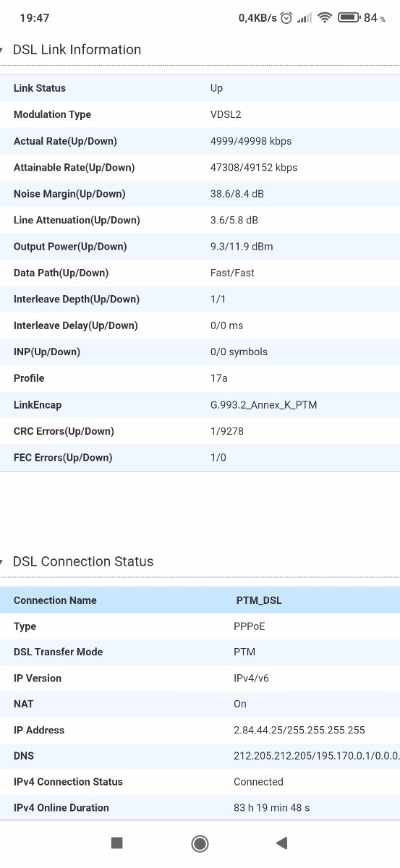Select the Profile 17a row
Image resolution: width=400 pixels, height=868 pixels.
point(200,378)
